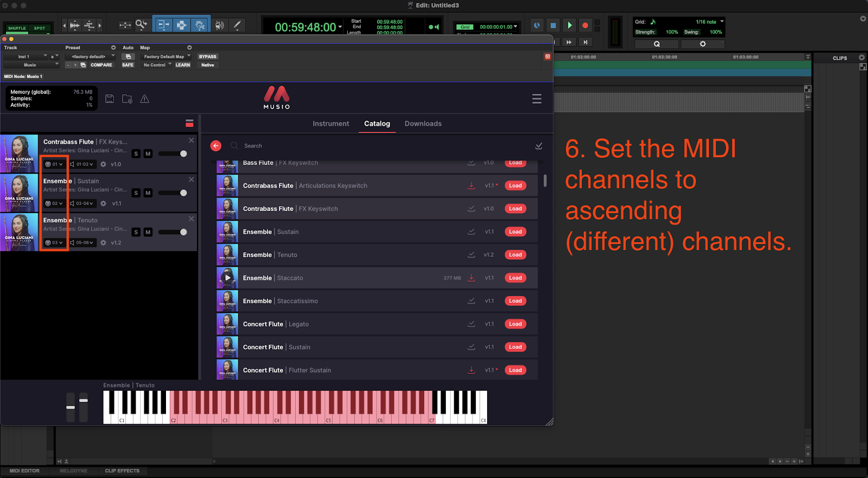Click the fast forward transport button

569,42
